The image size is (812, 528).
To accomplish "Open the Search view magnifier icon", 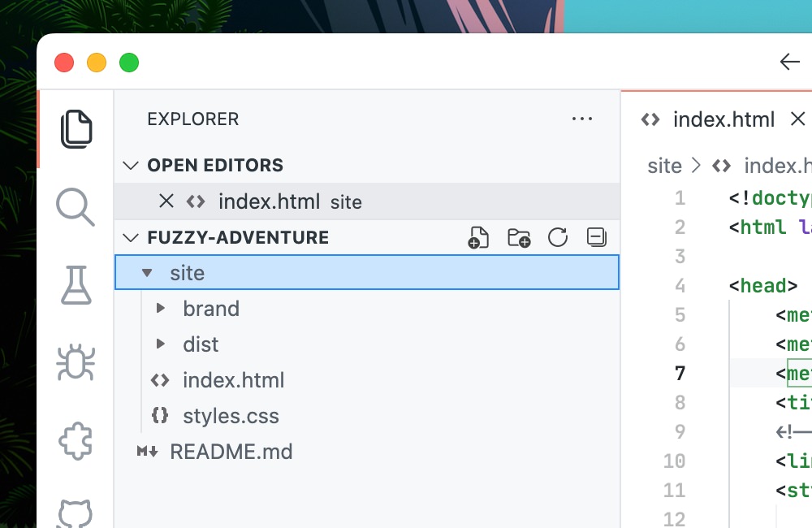I will pos(76,207).
